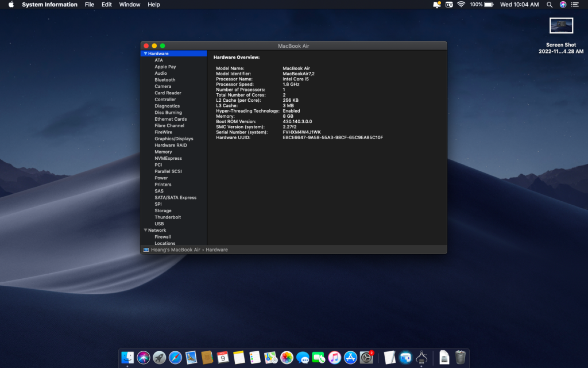
Task: Open the Window menu
Action: 129,5
